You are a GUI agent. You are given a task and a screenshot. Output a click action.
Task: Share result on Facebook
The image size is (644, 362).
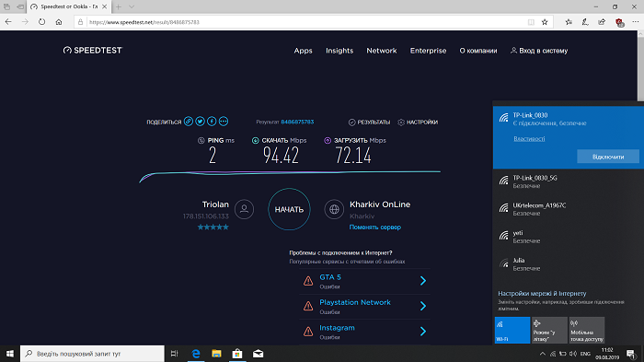[x=212, y=122]
